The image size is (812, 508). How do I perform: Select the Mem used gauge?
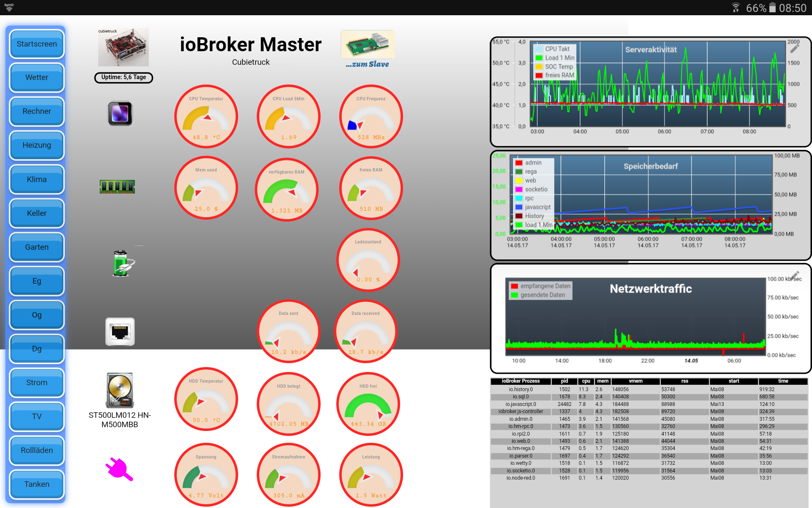pos(206,188)
